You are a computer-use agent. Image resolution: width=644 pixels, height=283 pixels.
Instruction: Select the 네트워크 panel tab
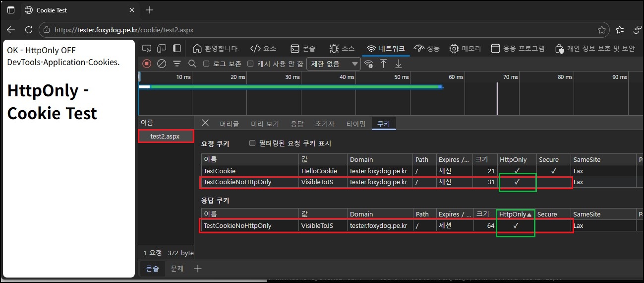[386, 48]
